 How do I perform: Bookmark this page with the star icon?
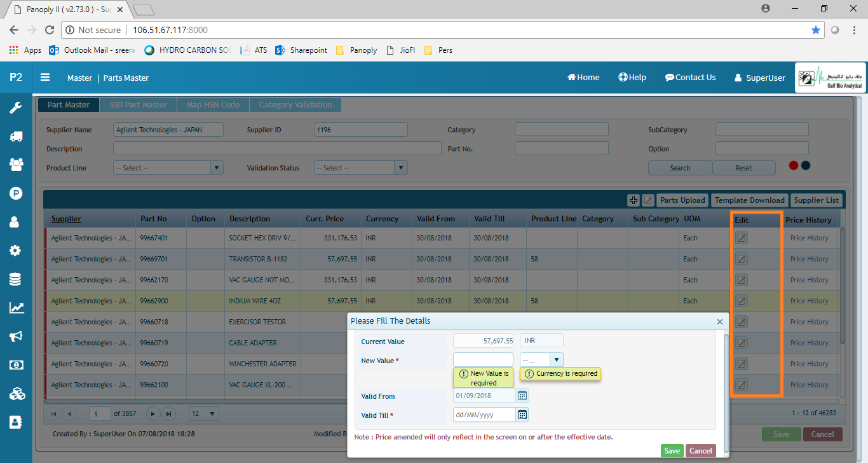[x=816, y=30]
